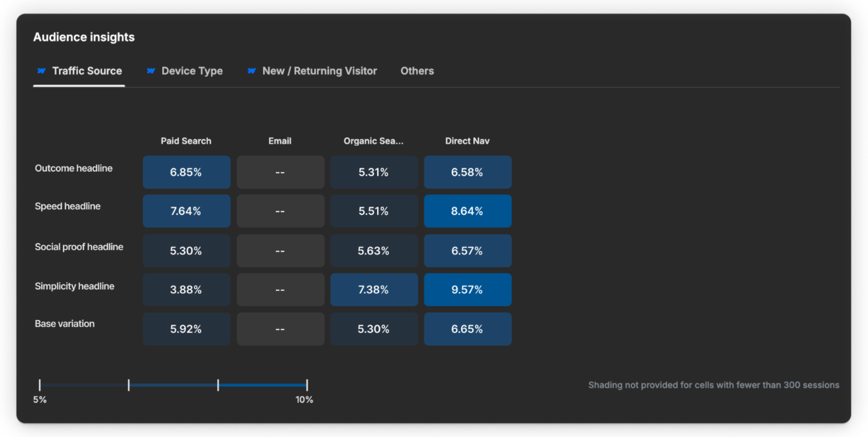
Task: Click the 5.51% Organic Search cell
Action: coord(374,211)
